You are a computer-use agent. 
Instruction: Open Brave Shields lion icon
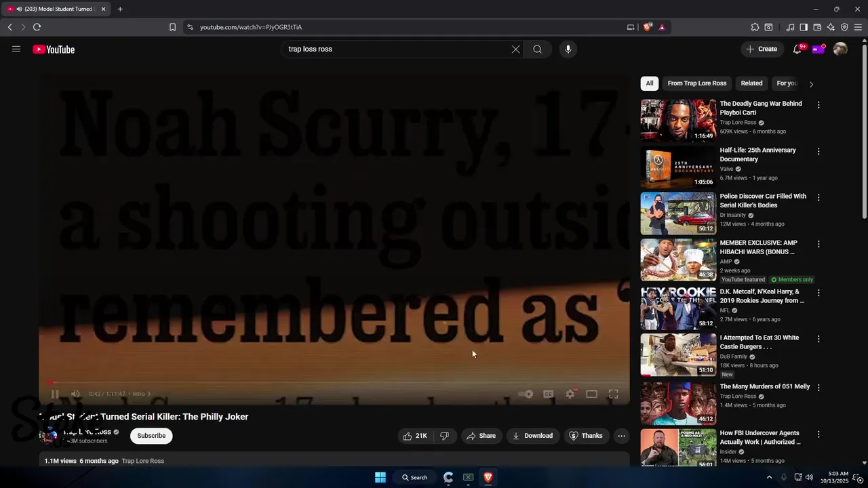point(648,27)
